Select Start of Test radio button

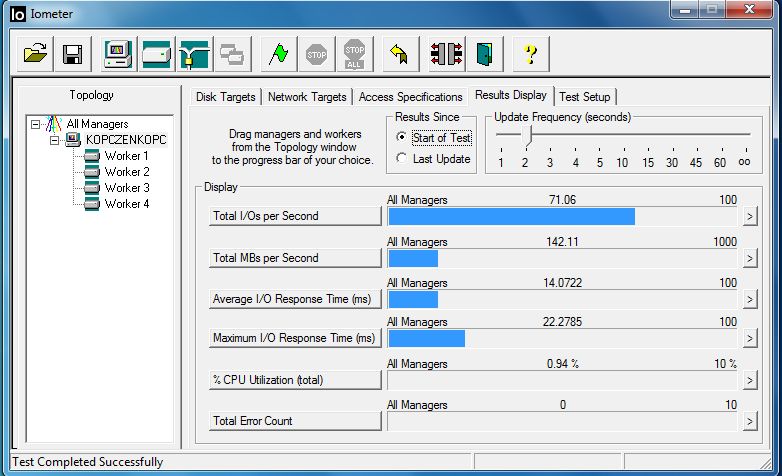click(401, 137)
